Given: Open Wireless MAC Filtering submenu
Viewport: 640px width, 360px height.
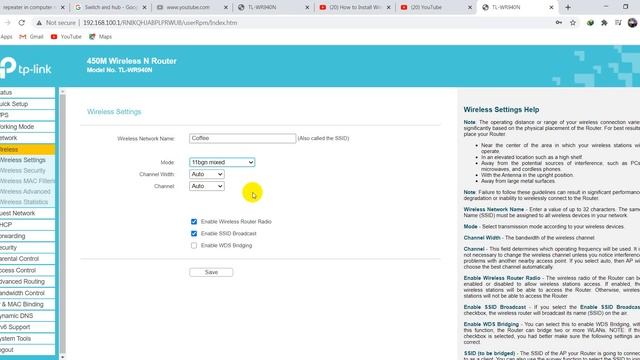Looking at the screenshot, I should (x=27, y=181).
